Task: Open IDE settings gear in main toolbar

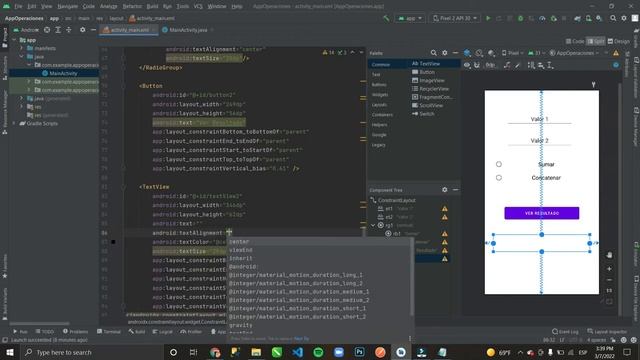Action: [624, 18]
